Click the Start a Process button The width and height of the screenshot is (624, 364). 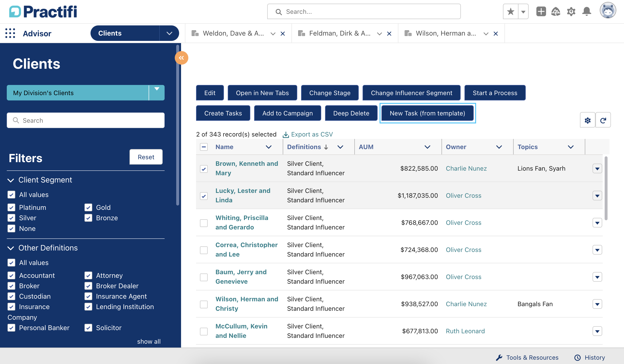coord(495,93)
